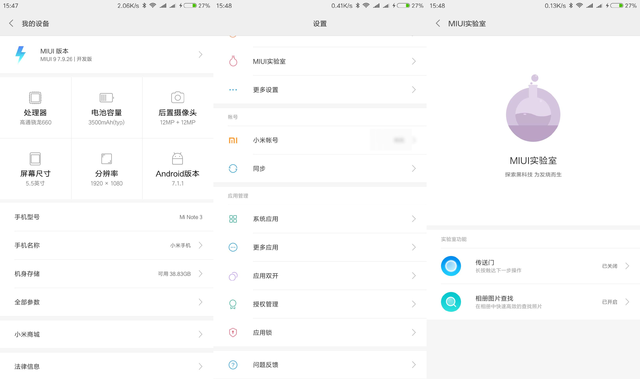Open 相册图片查找 row chevron
This screenshot has width=640, height=379.
click(627, 302)
